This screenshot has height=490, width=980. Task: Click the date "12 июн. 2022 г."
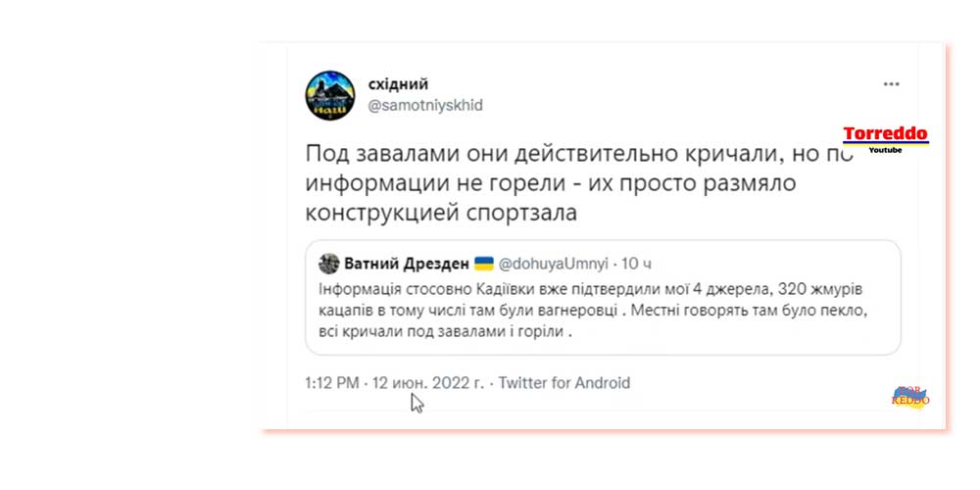pyautogui.click(x=424, y=383)
